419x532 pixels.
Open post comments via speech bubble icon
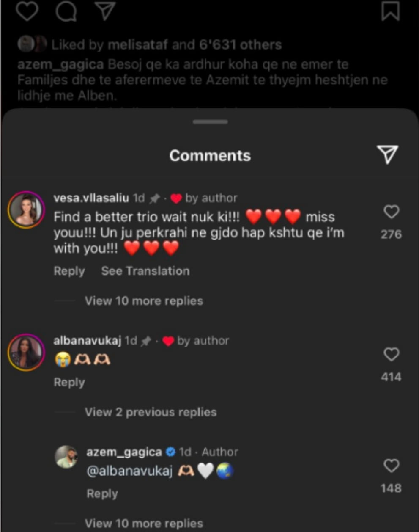tap(66, 11)
